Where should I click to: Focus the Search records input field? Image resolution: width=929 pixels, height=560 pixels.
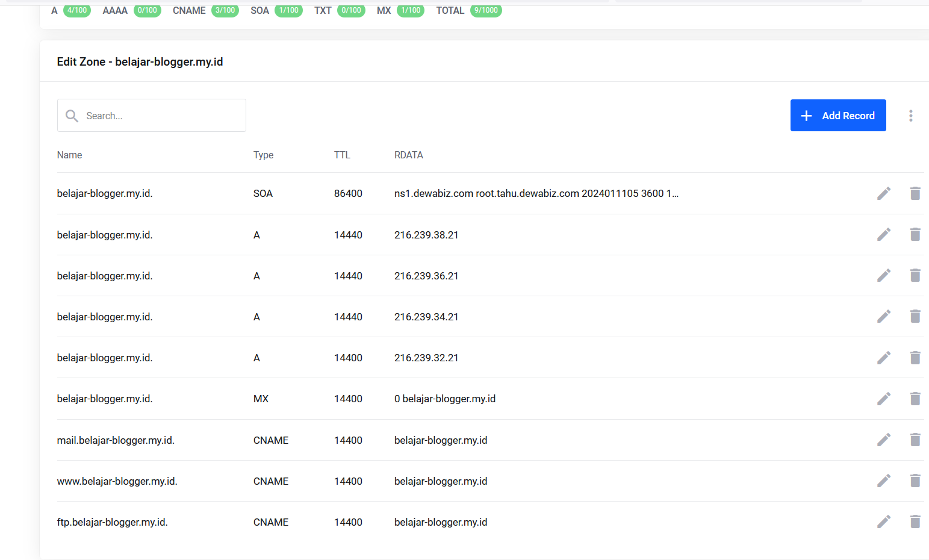coord(160,116)
